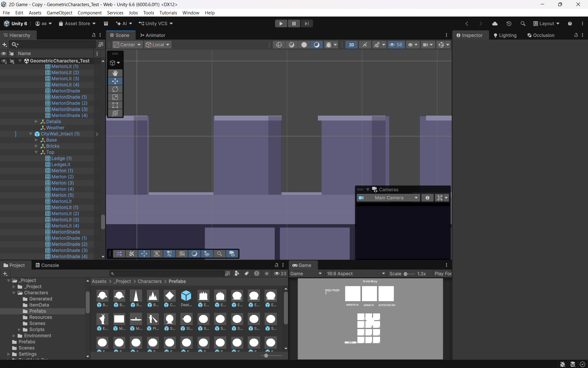This screenshot has width=588, height=368.
Task: Open the 16:9 Aspect dropdown
Action: [x=356, y=274]
